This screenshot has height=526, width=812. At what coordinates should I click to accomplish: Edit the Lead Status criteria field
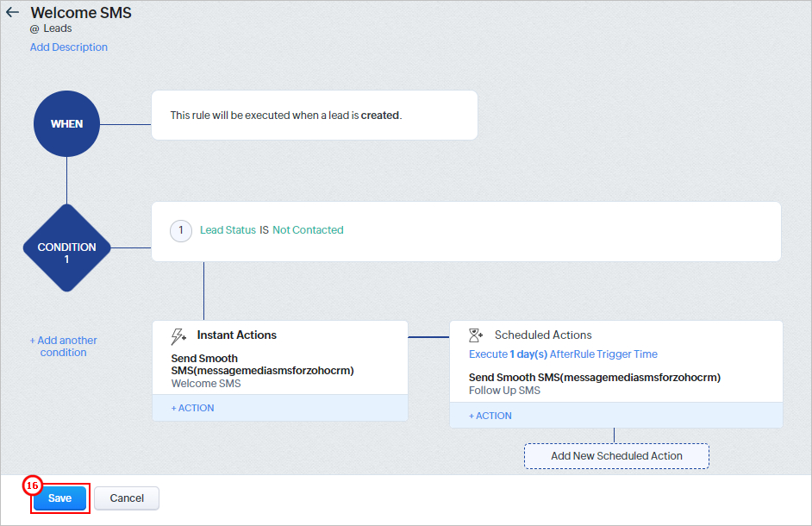pos(228,230)
